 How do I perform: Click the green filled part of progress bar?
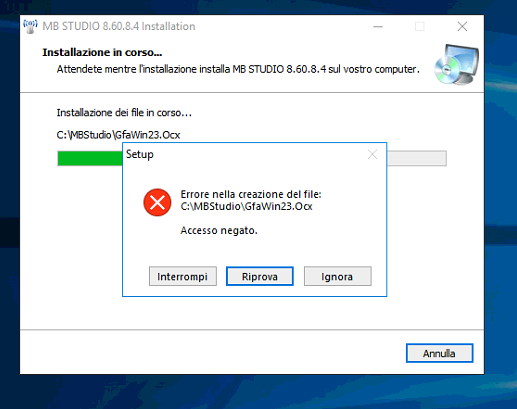pyautogui.click(x=90, y=158)
